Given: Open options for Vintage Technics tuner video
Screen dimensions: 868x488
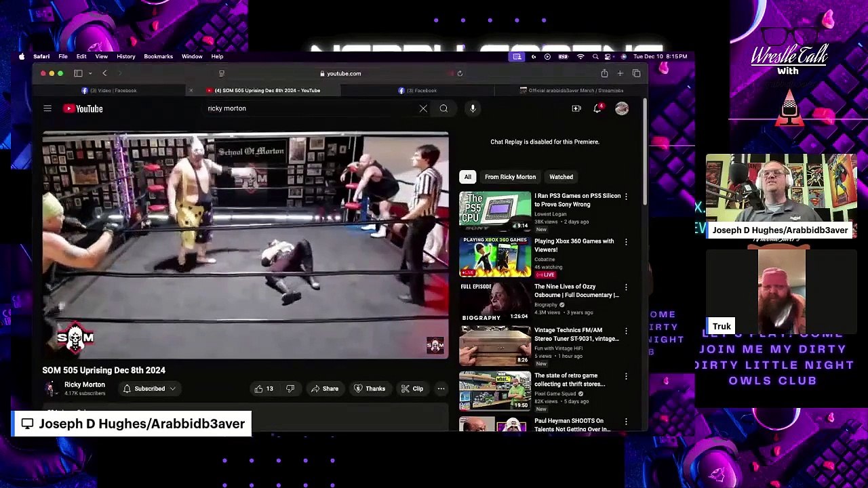Looking at the screenshot, I should pos(626,331).
